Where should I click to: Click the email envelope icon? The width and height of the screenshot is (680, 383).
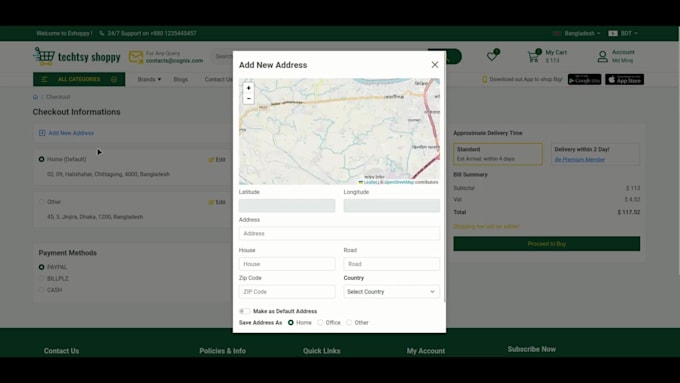[136, 57]
